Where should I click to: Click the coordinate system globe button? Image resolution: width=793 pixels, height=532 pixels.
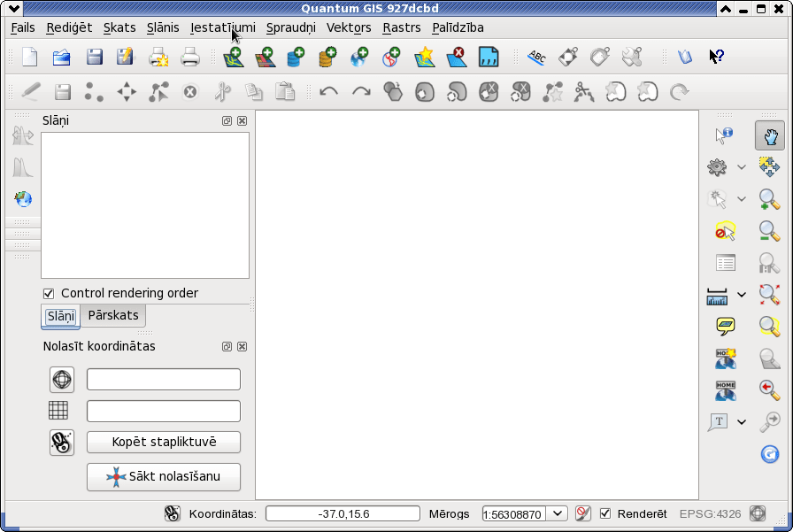click(x=62, y=379)
